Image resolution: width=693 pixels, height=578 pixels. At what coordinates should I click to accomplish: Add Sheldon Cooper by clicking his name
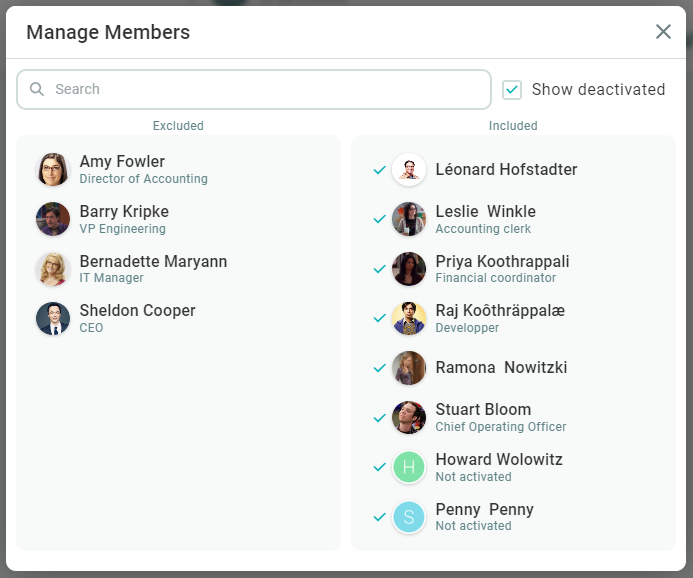[137, 311]
